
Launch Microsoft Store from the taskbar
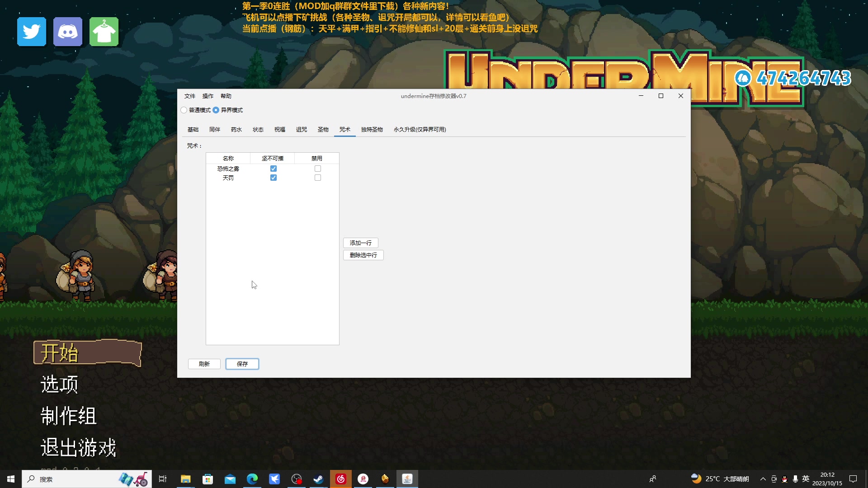(x=208, y=479)
